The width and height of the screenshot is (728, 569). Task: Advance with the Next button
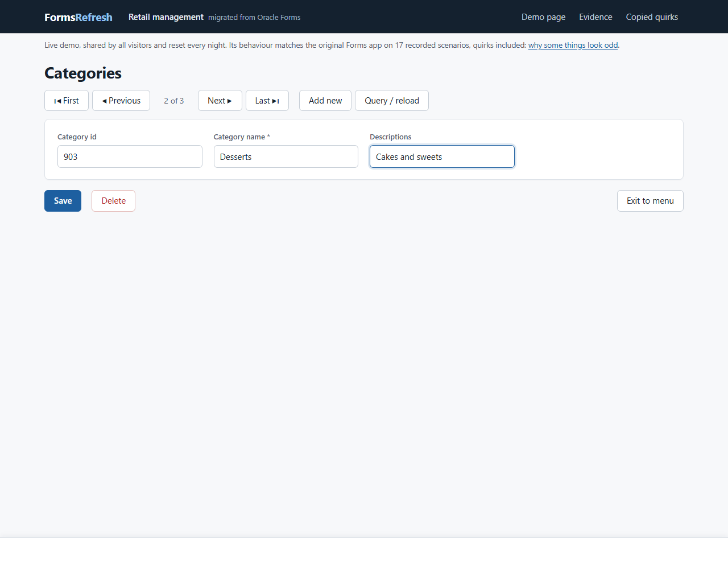pyautogui.click(x=220, y=101)
